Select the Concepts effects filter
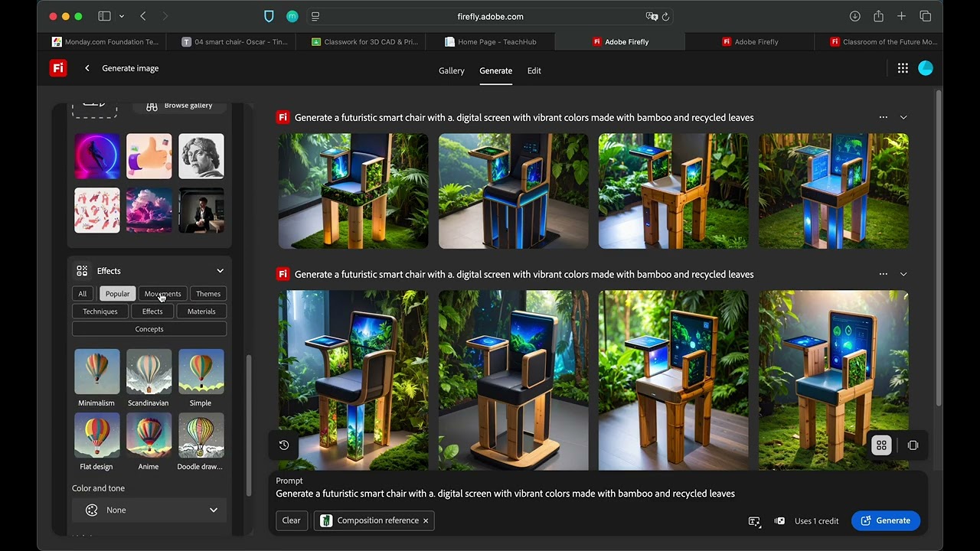The height and width of the screenshot is (551, 980). 149,329
